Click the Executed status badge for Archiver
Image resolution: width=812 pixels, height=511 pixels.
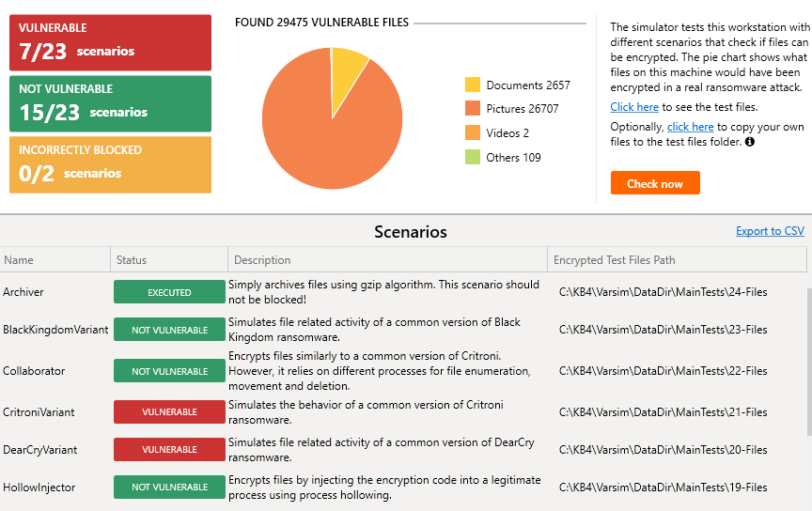(169, 292)
